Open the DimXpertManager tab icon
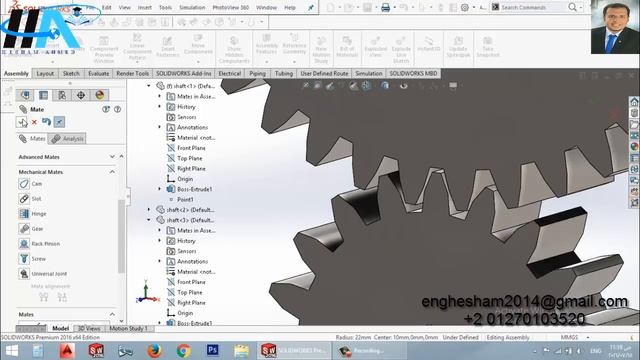Screen dimensions: 640x360 (81, 95)
